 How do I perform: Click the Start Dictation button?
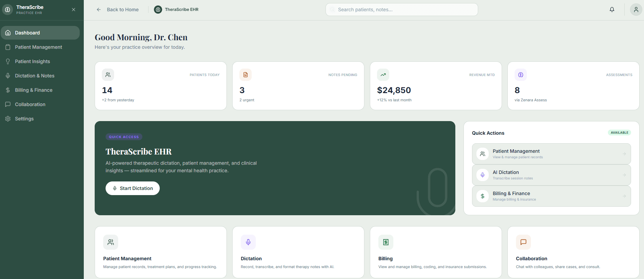(132, 188)
